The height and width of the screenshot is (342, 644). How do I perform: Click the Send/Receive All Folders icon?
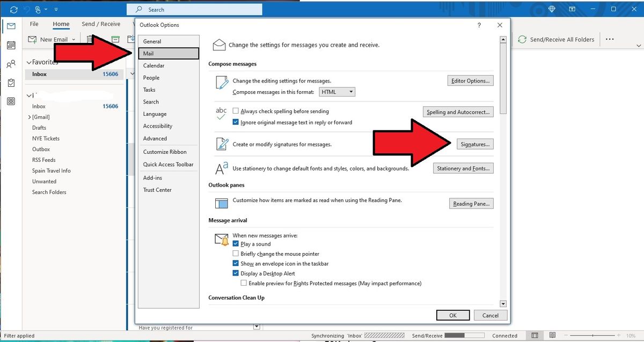pos(522,39)
